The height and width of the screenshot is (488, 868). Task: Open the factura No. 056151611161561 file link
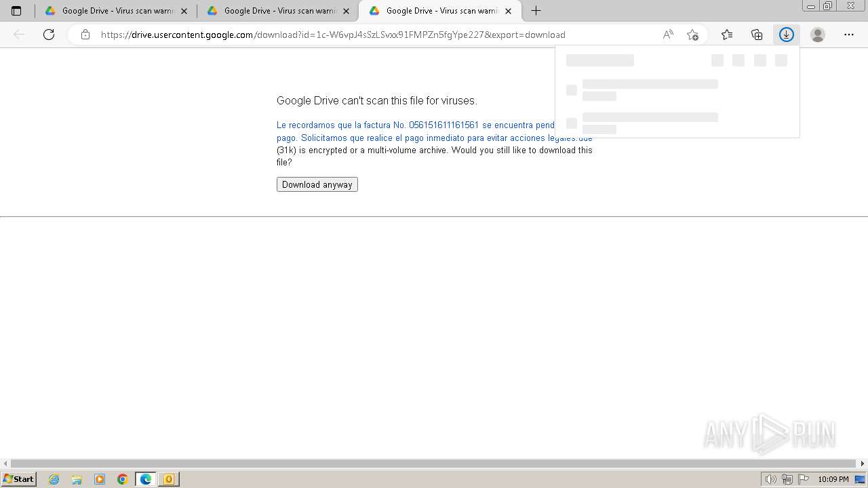point(434,131)
